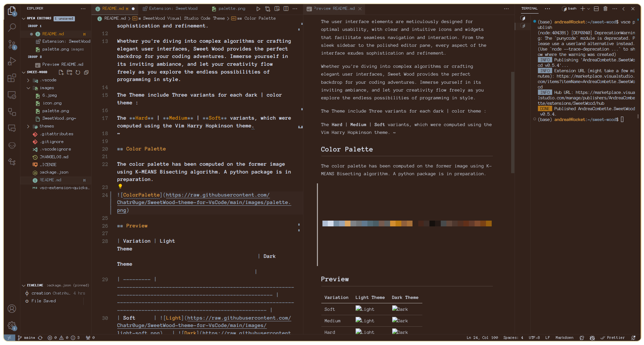Select the first terminal instance icon

coord(523,18)
